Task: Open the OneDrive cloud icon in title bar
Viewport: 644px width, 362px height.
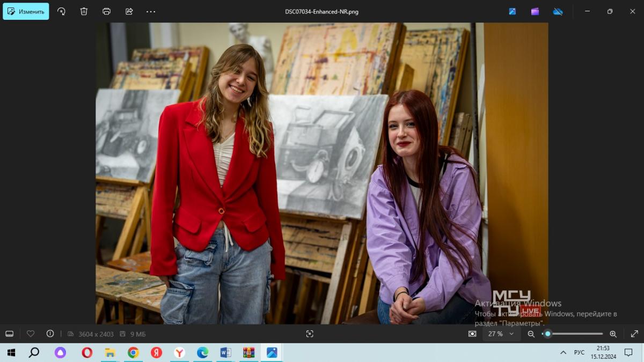Action: click(558, 11)
